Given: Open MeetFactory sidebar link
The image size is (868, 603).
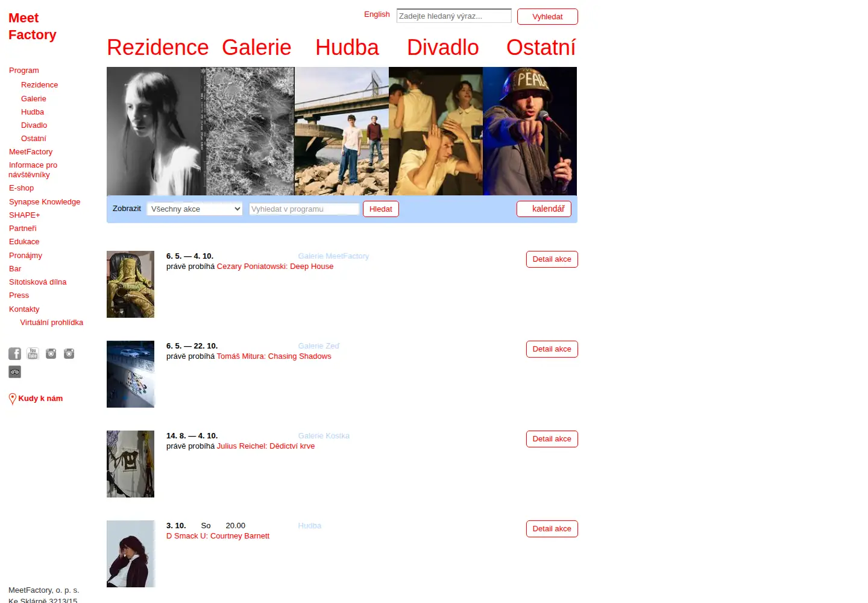Looking at the screenshot, I should [31, 152].
